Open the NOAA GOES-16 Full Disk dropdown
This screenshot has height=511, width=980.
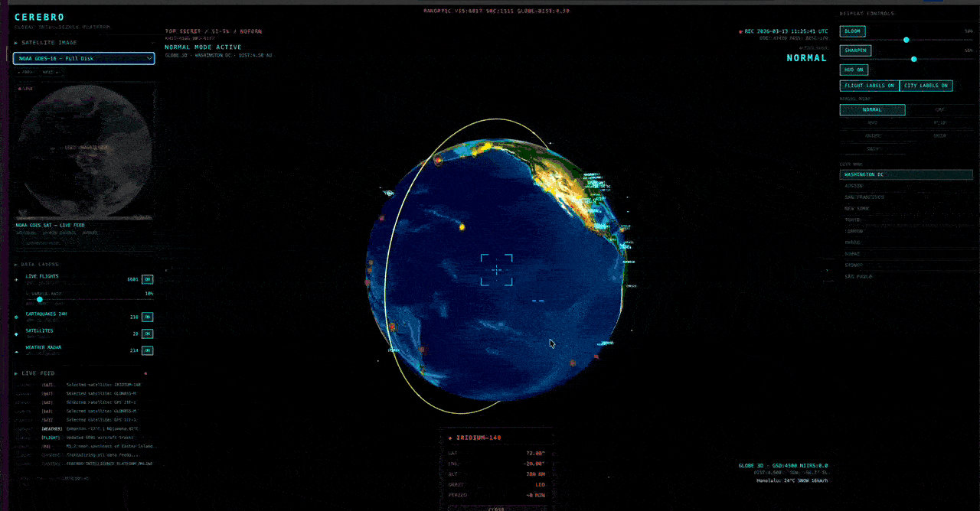[x=84, y=58]
